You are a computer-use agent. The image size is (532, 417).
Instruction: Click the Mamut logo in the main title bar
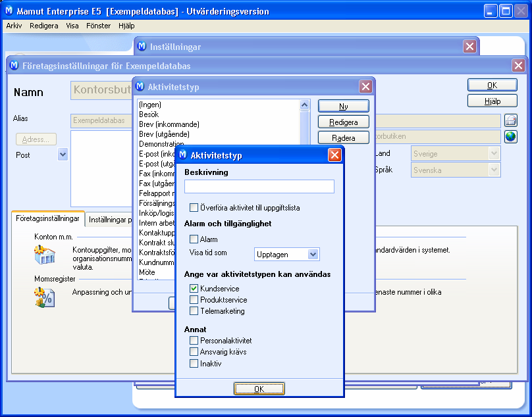9,11
